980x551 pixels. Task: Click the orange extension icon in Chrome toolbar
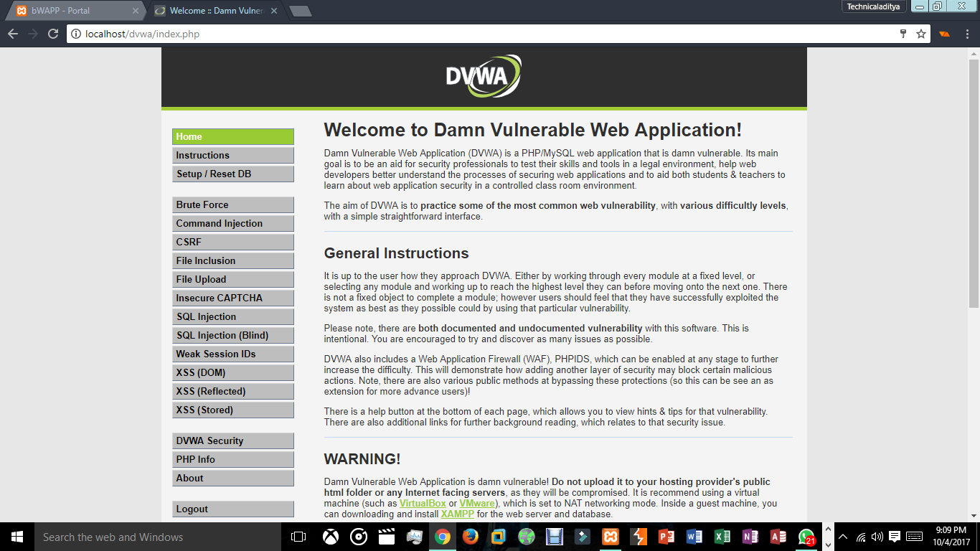(x=945, y=34)
